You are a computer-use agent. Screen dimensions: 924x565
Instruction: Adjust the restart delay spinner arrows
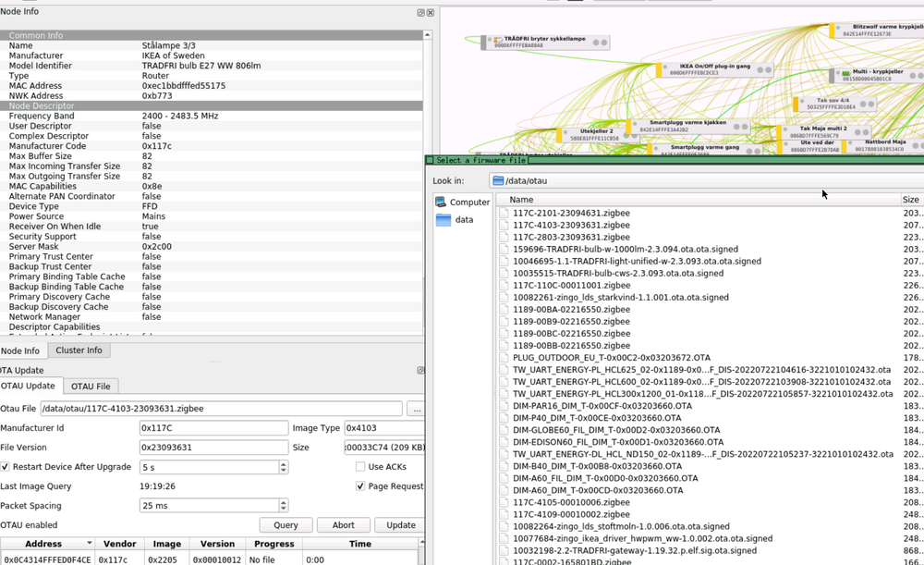[283, 467]
